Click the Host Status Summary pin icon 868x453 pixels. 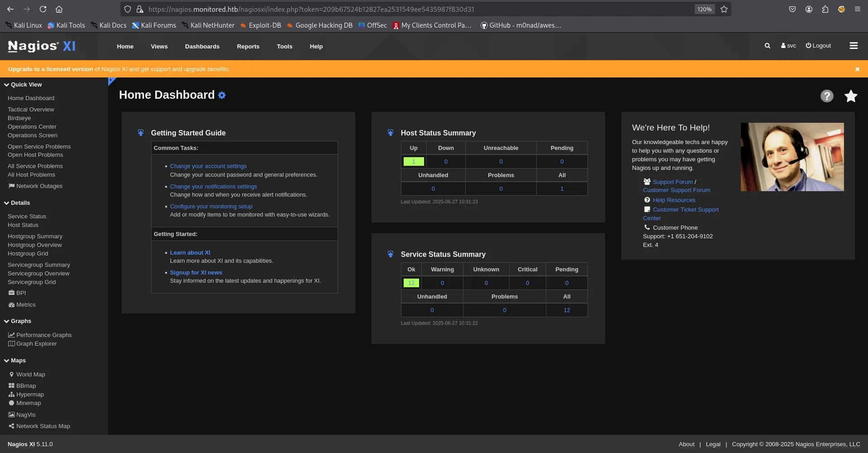391,133
